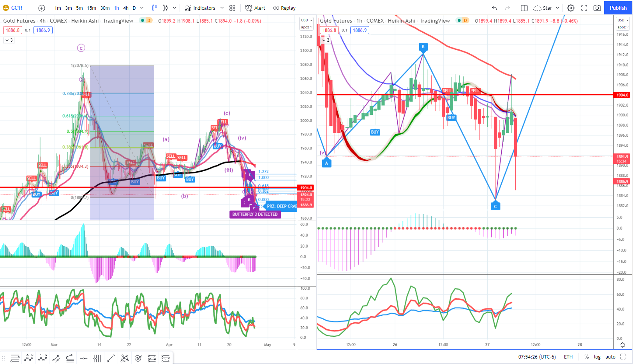The width and height of the screenshot is (633, 364).
Task: Toggle the auto scale
Action: coord(610,357)
